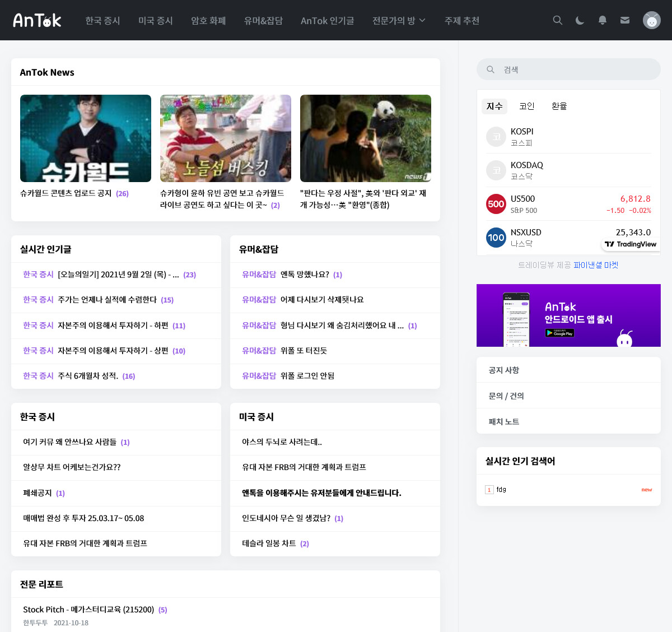
Task: Click the fdg trending search term
Action: [x=501, y=490]
